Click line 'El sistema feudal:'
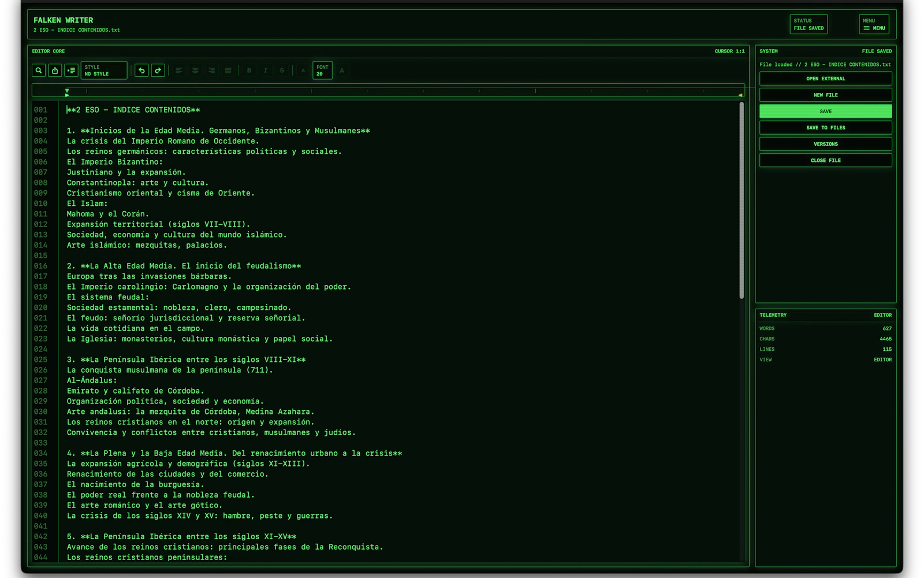 click(x=108, y=297)
